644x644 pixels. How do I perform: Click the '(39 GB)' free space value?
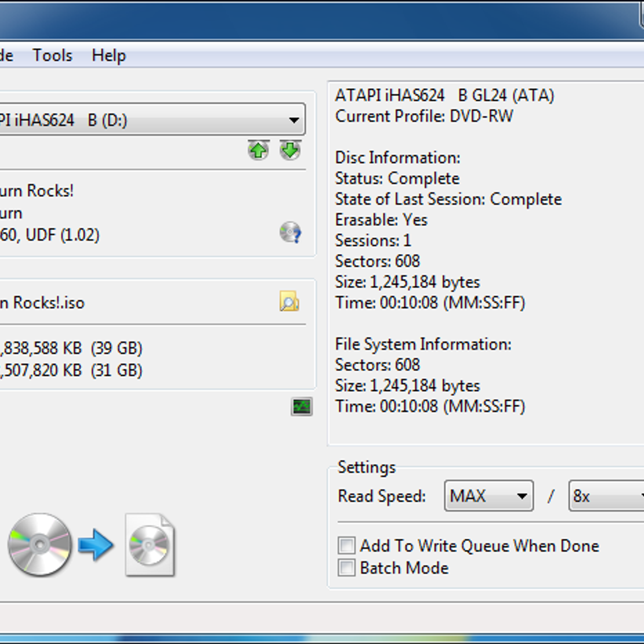(x=117, y=348)
